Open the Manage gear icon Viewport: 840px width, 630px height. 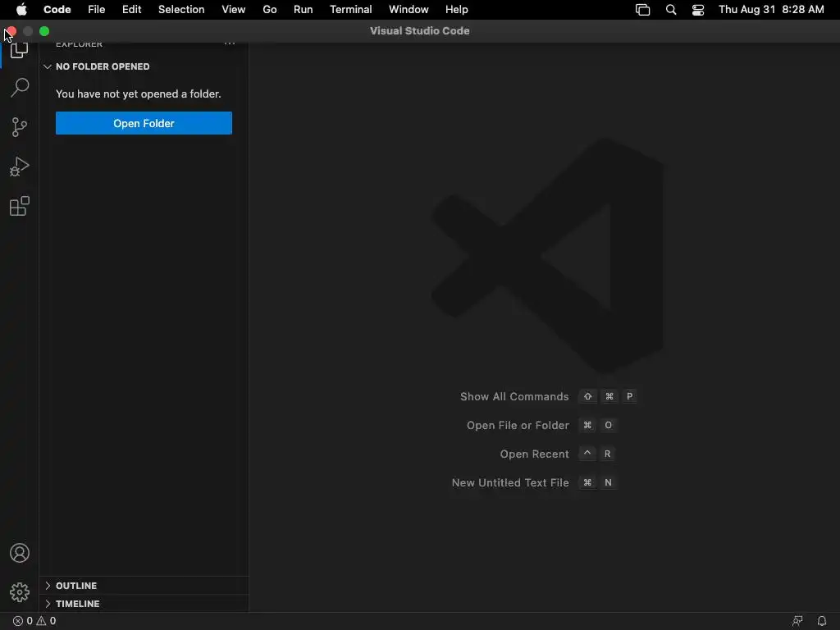coord(20,592)
